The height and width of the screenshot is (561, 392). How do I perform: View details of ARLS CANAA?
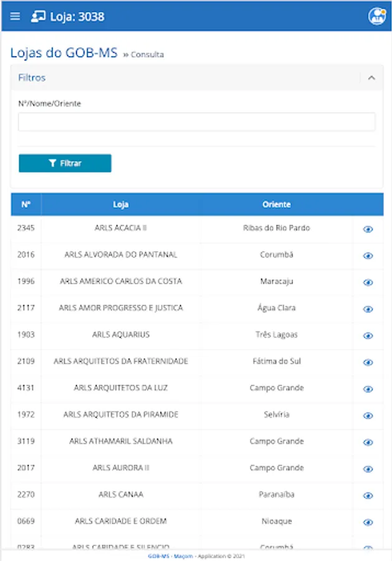tap(368, 496)
